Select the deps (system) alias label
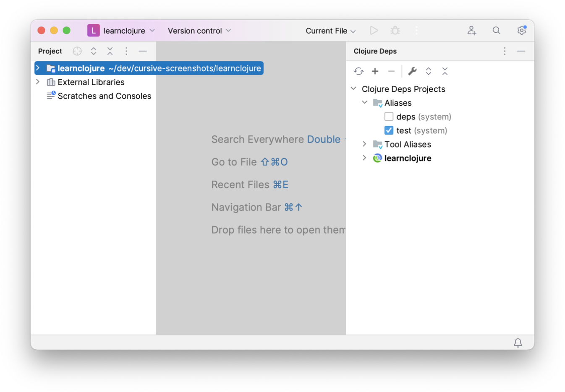 [424, 117]
